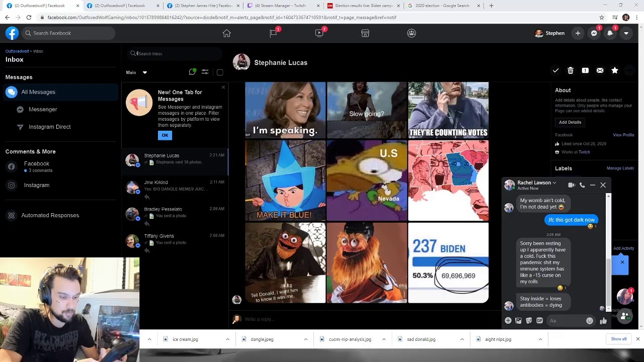The image size is (644, 362).
Task: Open options for cuom-nip-analysis.jpg download
Action: (384, 339)
